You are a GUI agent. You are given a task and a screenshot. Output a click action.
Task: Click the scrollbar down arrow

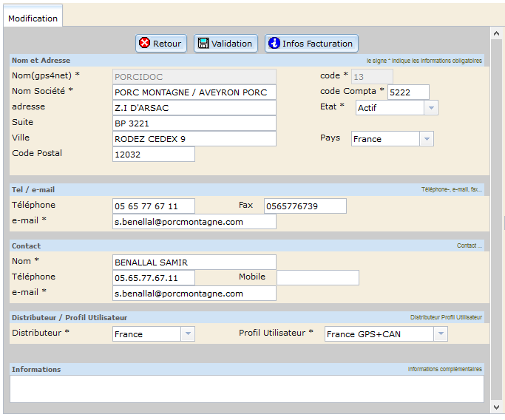click(497, 407)
